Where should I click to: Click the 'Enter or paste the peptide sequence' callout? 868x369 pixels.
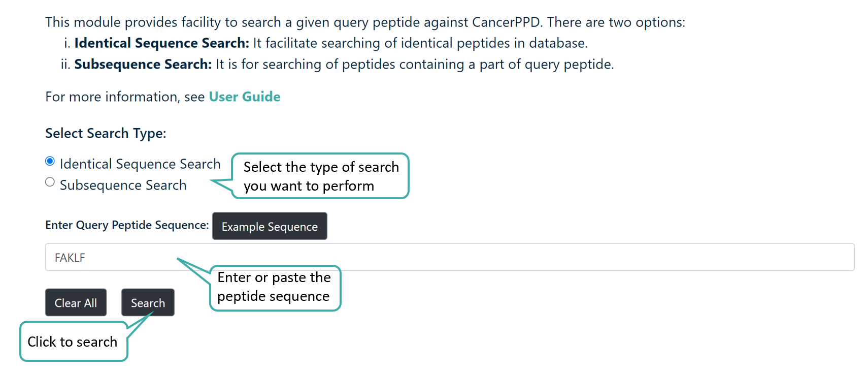coord(275,287)
